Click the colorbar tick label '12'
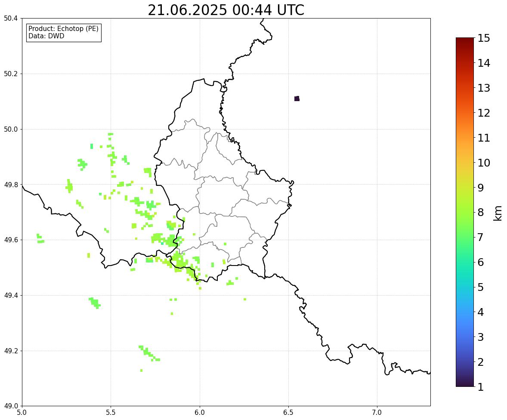This screenshot has height=420, width=507. pos(484,113)
